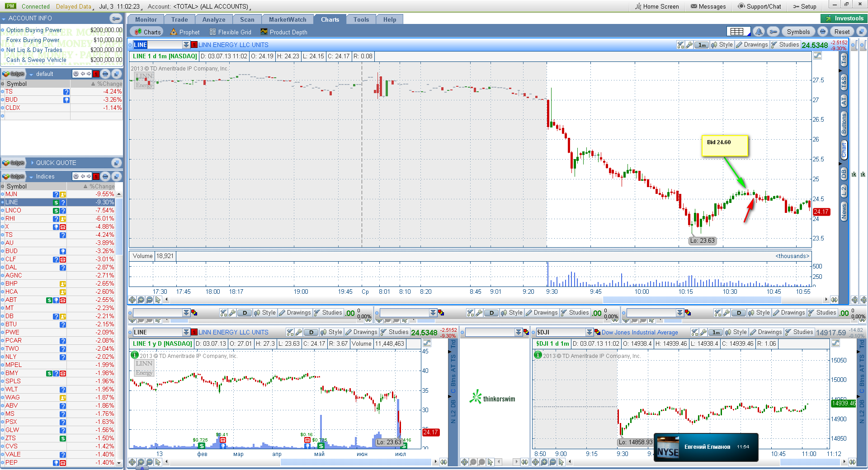Open $DJI symbol dropdown arrow

589,332
